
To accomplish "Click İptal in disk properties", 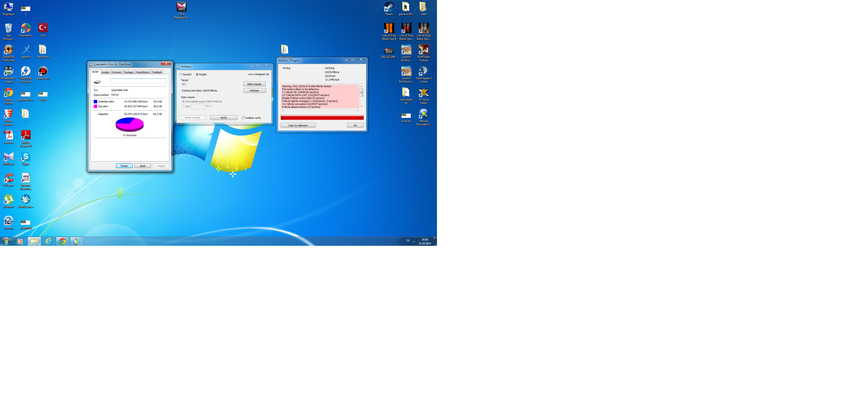I will tap(142, 166).
